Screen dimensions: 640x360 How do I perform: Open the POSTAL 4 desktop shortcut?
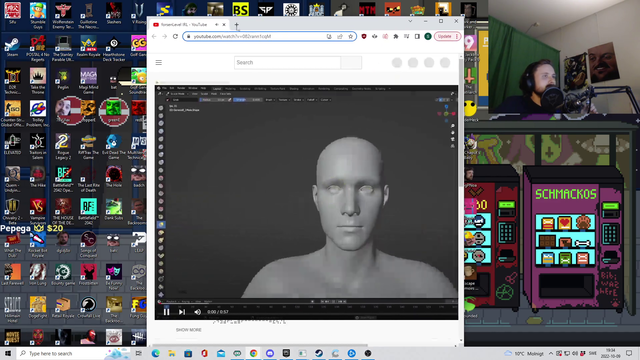click(x=38, y=48)
